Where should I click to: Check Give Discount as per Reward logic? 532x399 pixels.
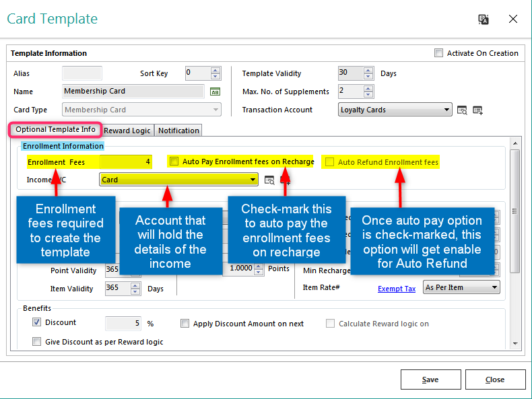pos(36,341)
